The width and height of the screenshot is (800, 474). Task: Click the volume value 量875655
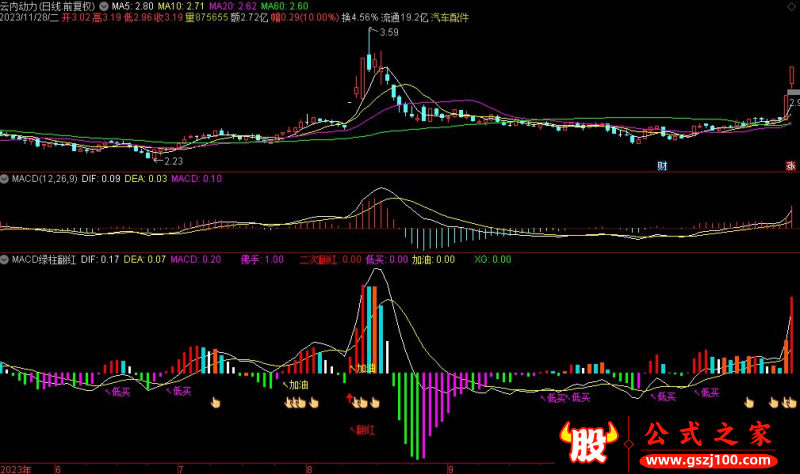[207, 17]
